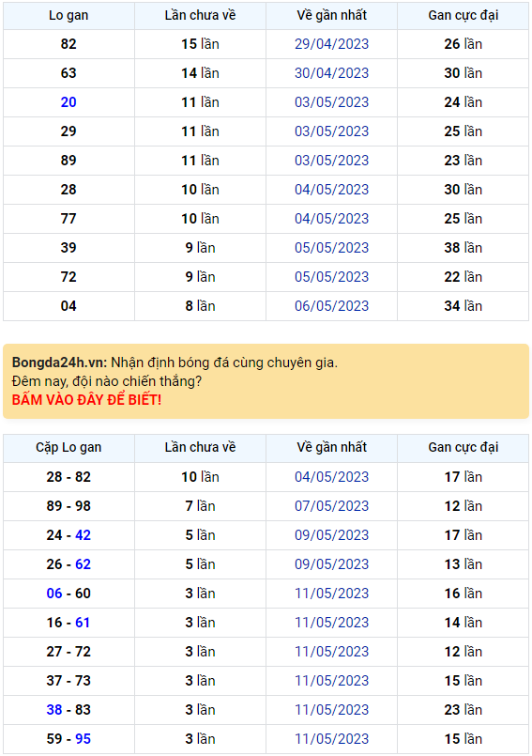532x756 pixels.
Task: Click the blue number 20 in Lo gan column
Action: 68,102
